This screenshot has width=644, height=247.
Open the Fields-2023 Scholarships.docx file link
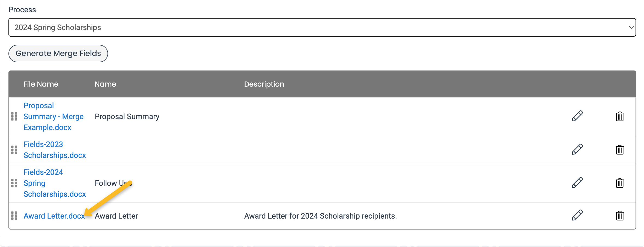tap(55, 150)
